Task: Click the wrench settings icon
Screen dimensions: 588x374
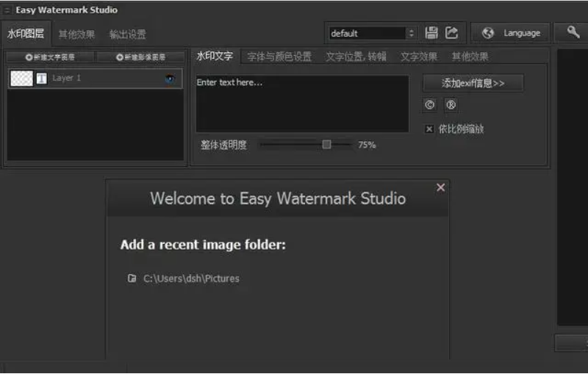Action: click(573, 32)
